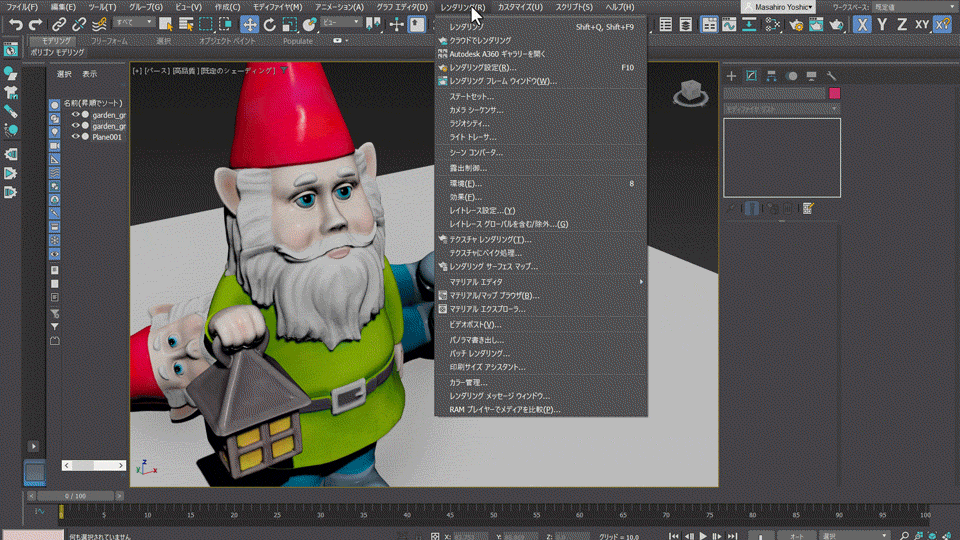
Task: Activate the Select Object tool
Action: 165,24
